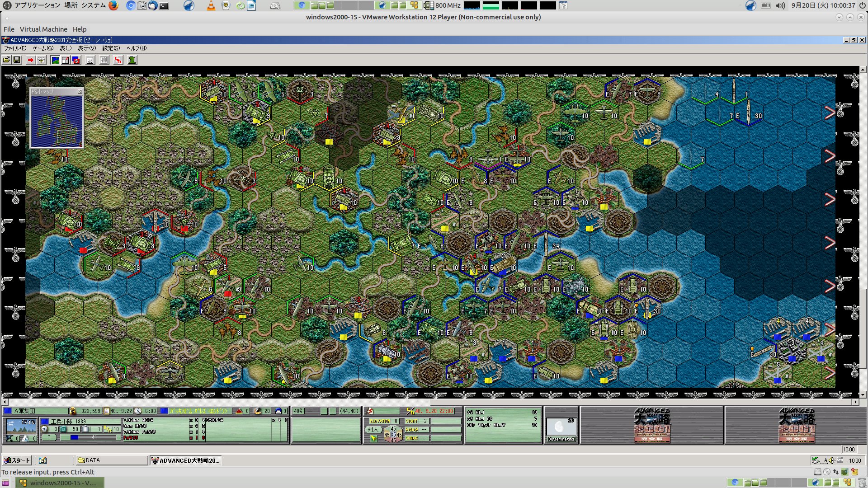Click the yellow cursor arrow icon below 対人
868x488 pixels.
373,438
